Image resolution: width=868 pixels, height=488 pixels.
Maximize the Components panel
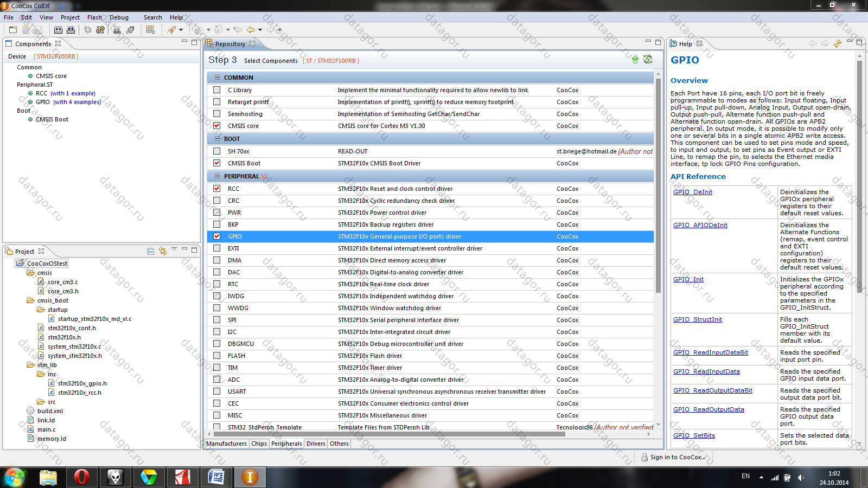pos(194,42)
